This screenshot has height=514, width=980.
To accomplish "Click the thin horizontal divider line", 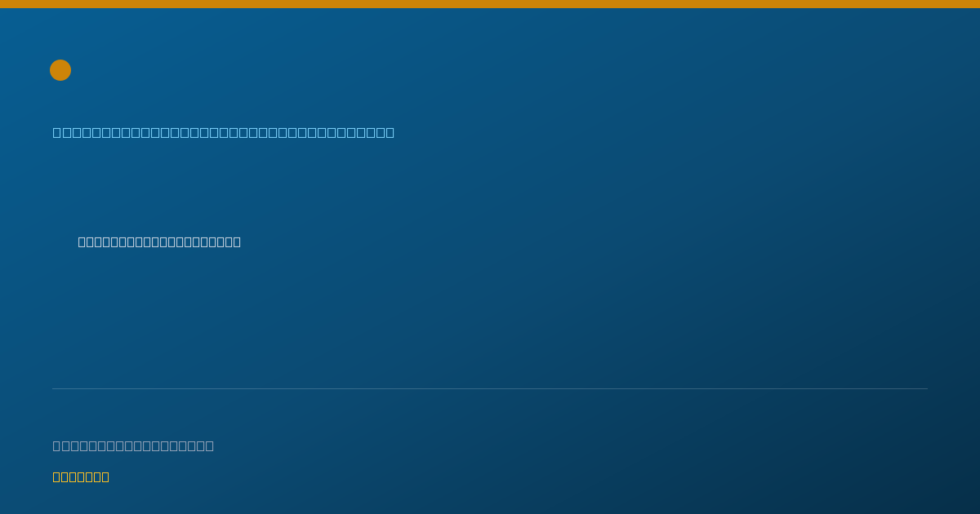I will point(490,388).
